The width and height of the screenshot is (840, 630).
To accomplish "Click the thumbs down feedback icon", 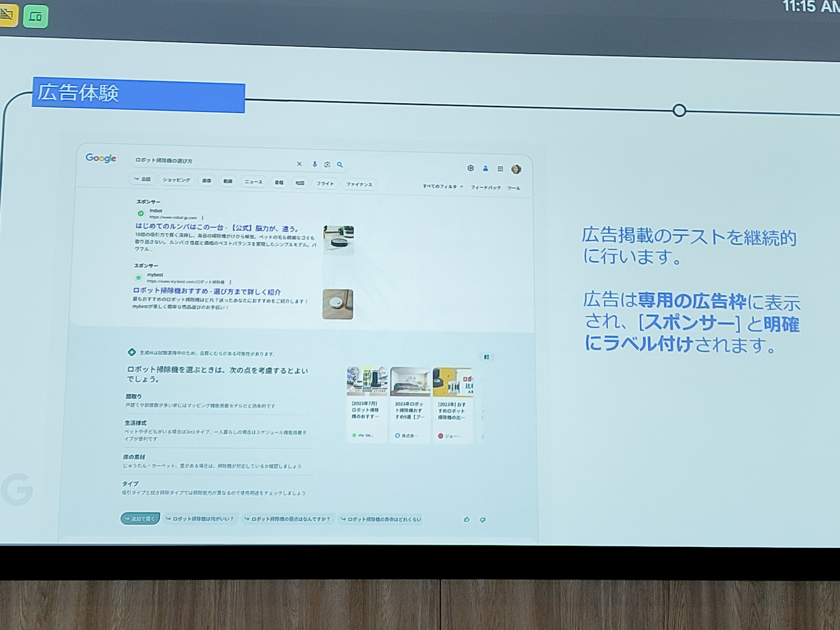I will point(483,520).
